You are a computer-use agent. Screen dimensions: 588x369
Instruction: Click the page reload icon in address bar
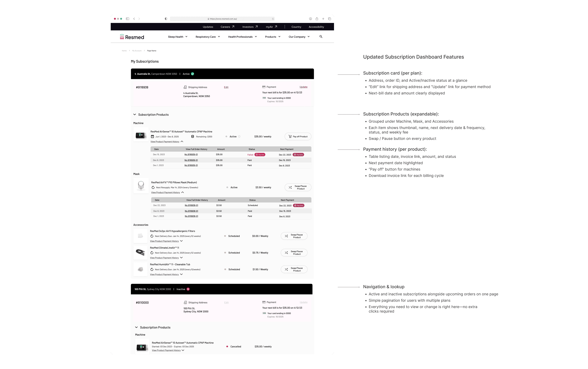[273, 19]
